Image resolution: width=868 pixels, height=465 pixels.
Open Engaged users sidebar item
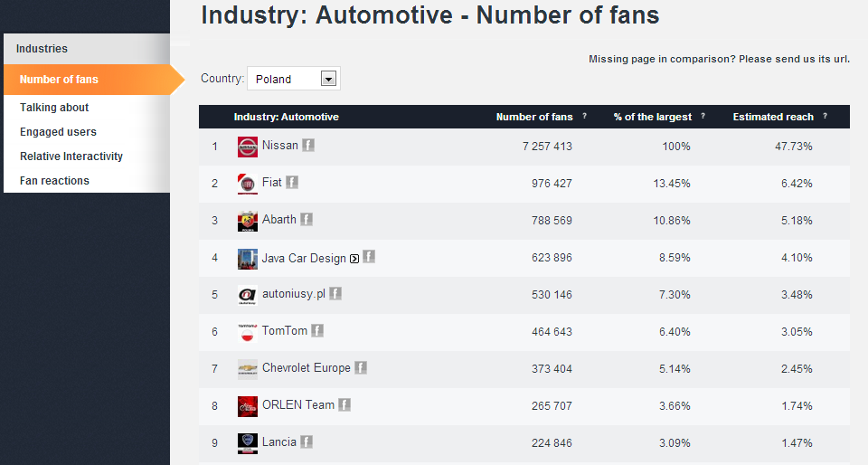point(58,132)
